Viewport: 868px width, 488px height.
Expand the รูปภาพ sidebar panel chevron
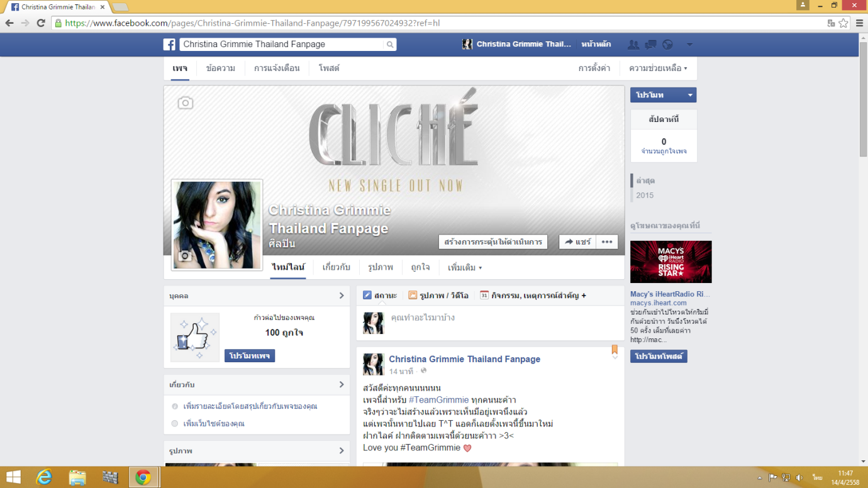point(342,451)
